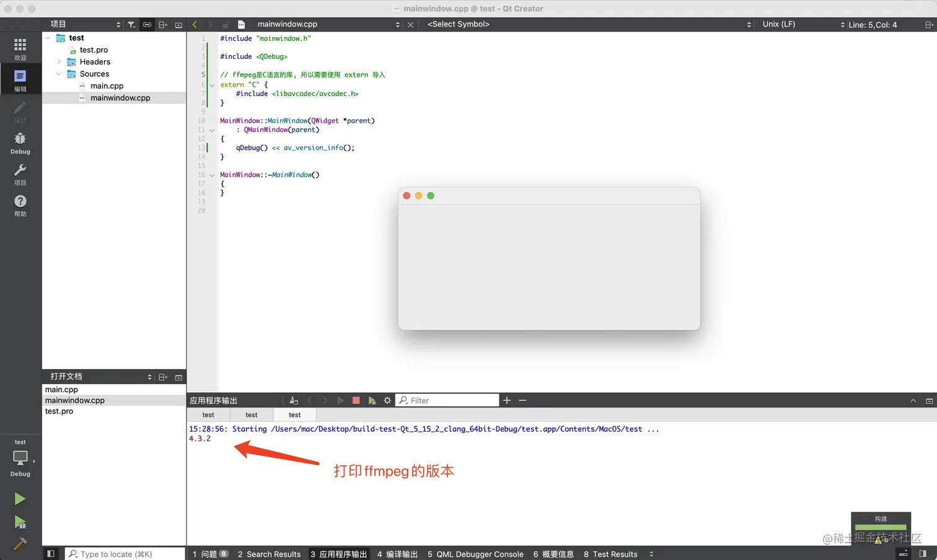937x560 pixels.
Task: Split the 项目 side panel
Action: [163, 25]
